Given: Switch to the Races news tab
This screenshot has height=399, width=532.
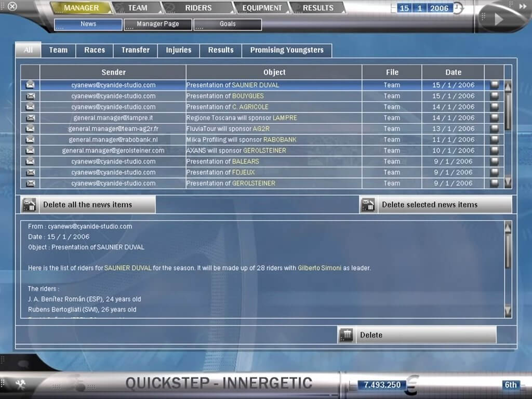Looking at the screenshot, I should point(95,50).
